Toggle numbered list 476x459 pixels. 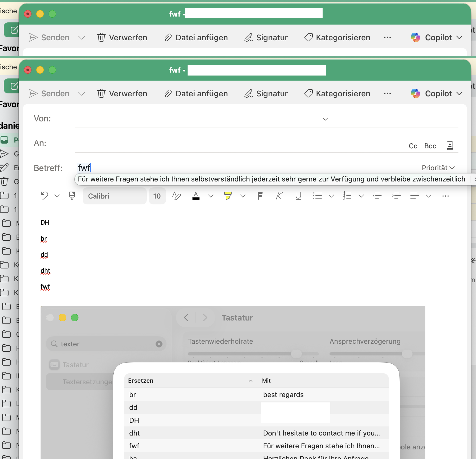[347, 196]
